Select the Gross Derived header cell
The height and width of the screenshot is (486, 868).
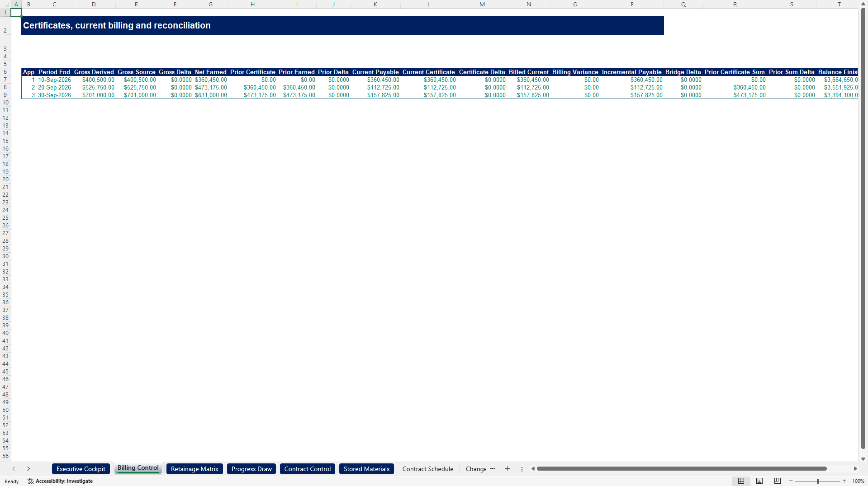94,72
